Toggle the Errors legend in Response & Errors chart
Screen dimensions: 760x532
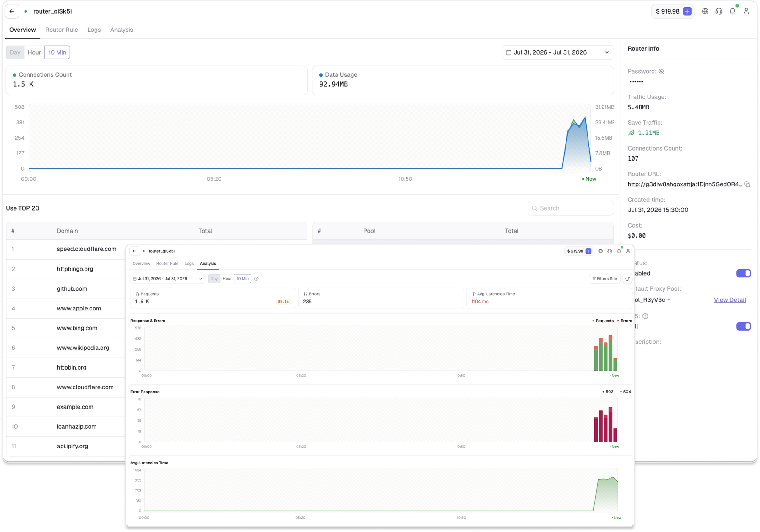[x=624, y=321]
